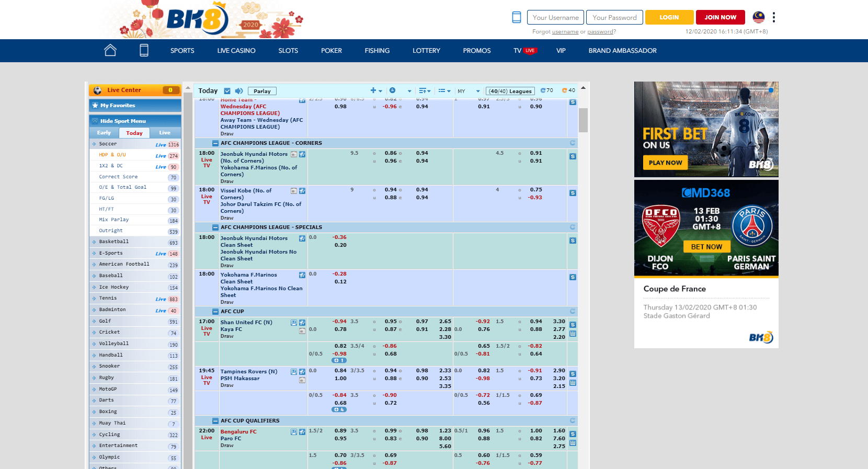This screenshot has height=469, width=868.
Task: Click the JOIN NOW button
Action: [x=720, y=17]
